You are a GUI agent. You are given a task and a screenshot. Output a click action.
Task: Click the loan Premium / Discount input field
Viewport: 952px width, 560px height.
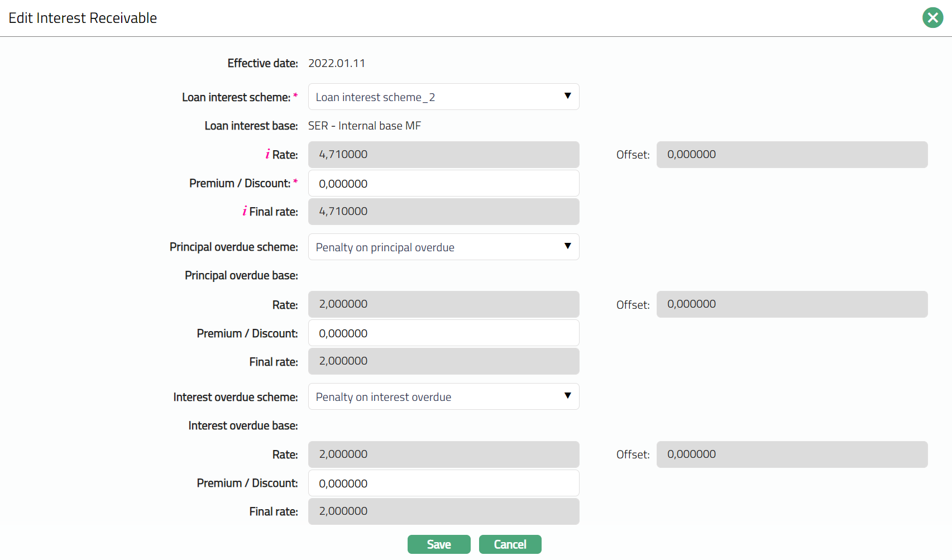(x=443, y=184)
